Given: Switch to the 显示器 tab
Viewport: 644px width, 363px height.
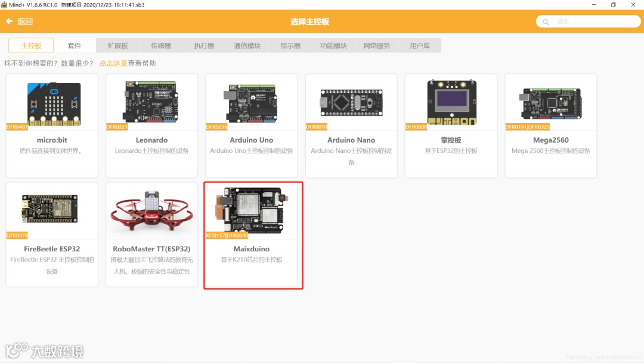Looking at the screenshot, I should (x=290, y=45).
